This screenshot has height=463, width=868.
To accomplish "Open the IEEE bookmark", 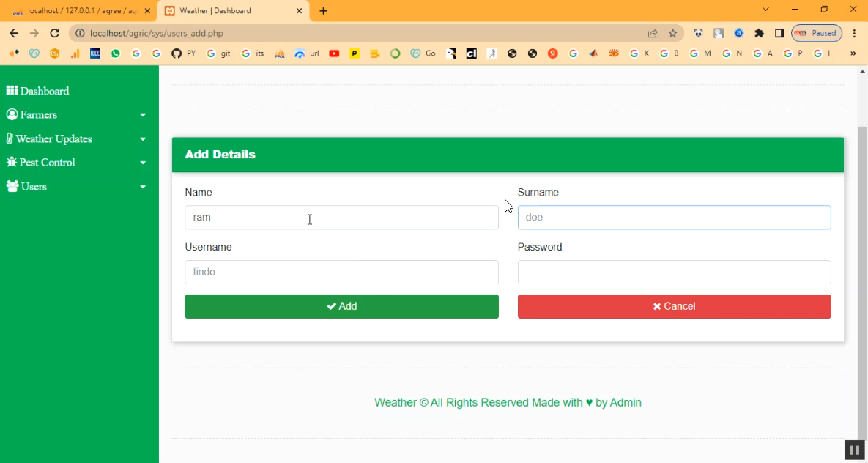I will (95, 53).
